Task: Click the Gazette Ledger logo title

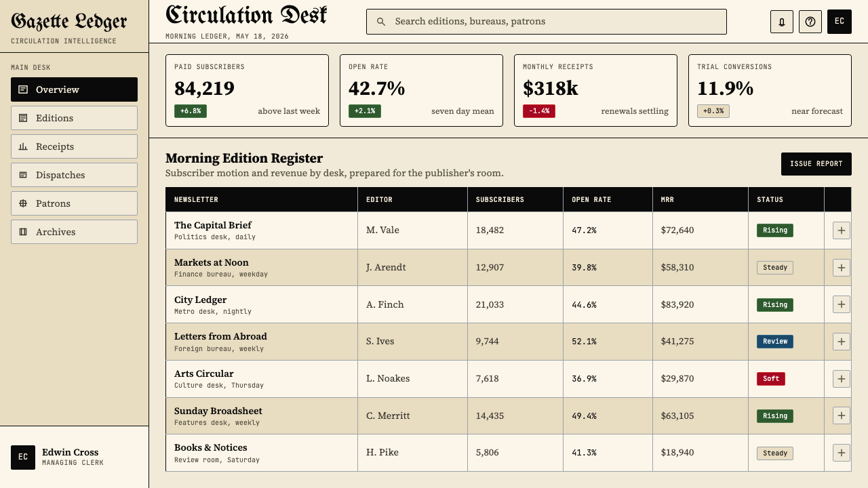Action: coord(69,22)
